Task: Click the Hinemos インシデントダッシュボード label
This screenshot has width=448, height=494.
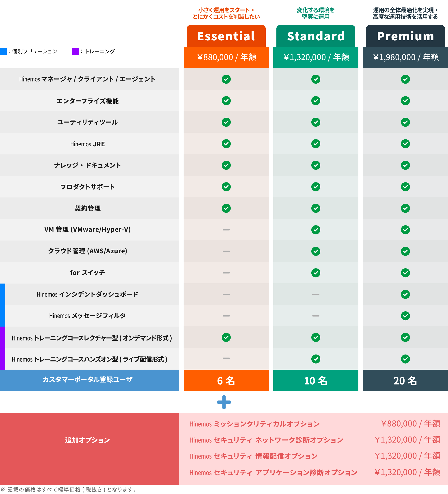Action: tap(87, 294)
